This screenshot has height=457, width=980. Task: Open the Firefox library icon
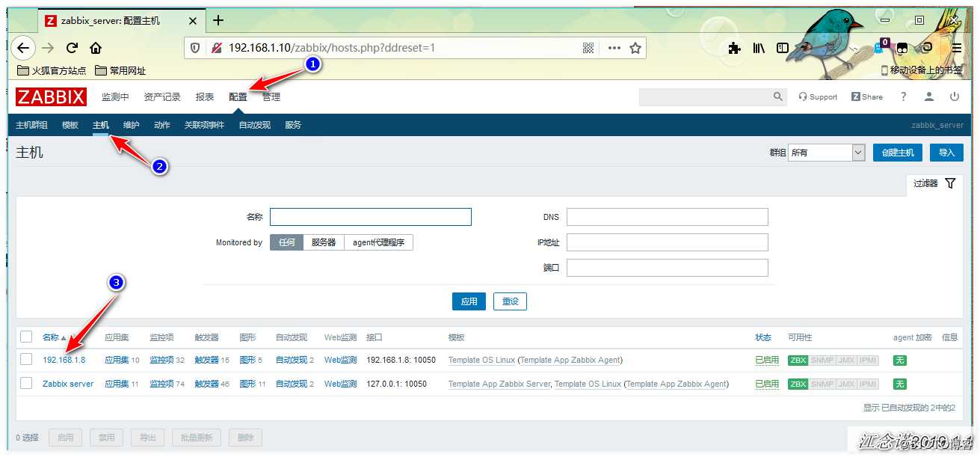tap(759, 48)
